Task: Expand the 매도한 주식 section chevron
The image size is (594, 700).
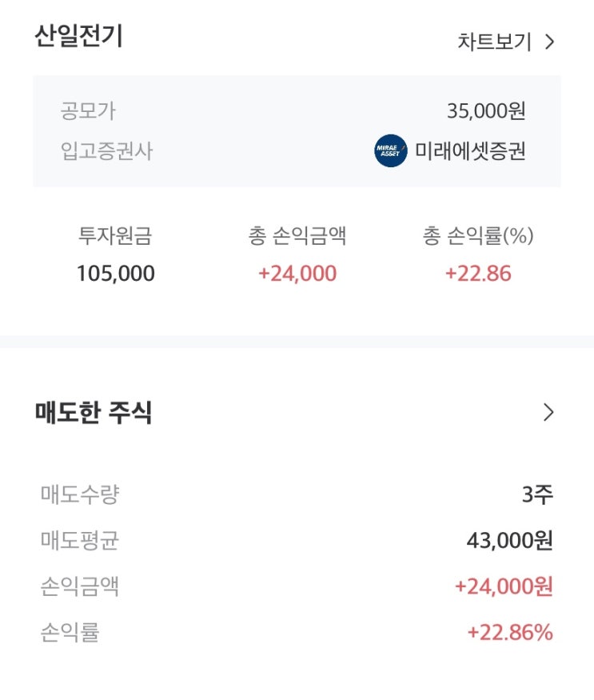Action: (x=548, y=413)
